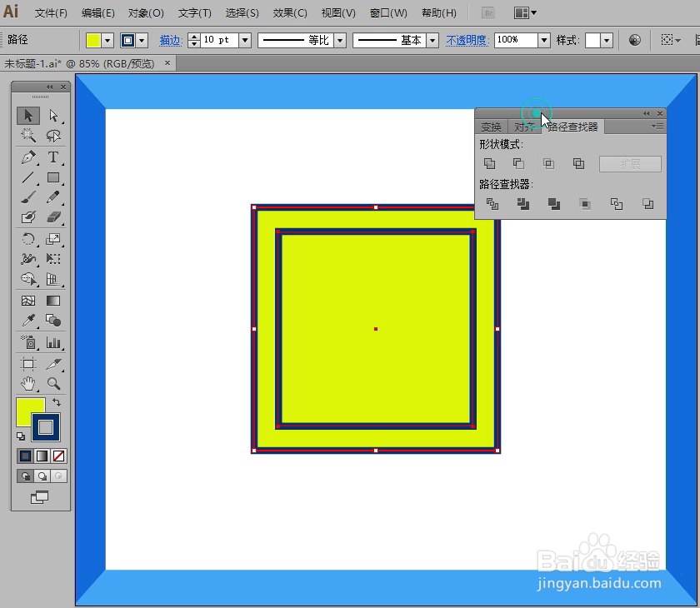Select the Rectangle tool
The image size is (700, 608).
tap(53, 177)
